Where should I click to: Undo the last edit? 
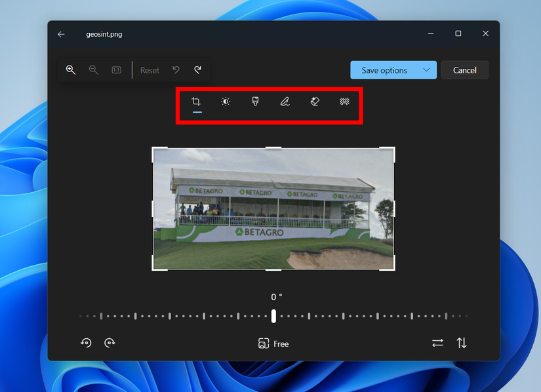click(176, 70)
